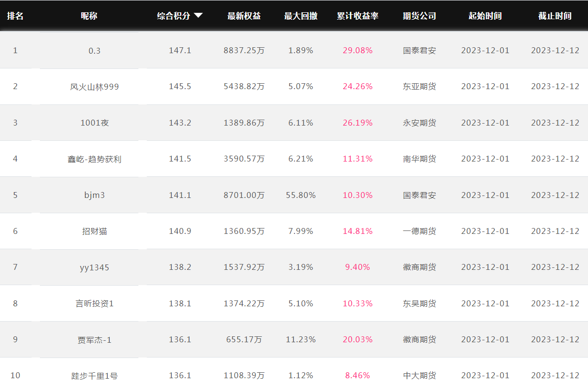This screenshot has height=392, width=588.
Task: Open nickname 鑫屹-趋势获利
Action: (x=95, y=159)
